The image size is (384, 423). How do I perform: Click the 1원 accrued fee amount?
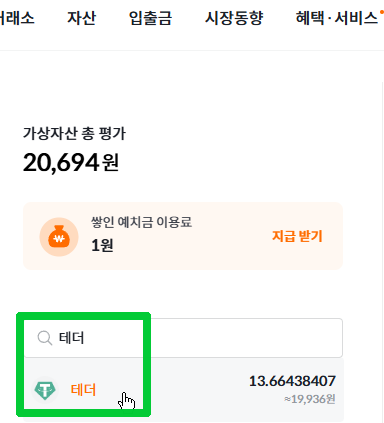coord(102,246)
